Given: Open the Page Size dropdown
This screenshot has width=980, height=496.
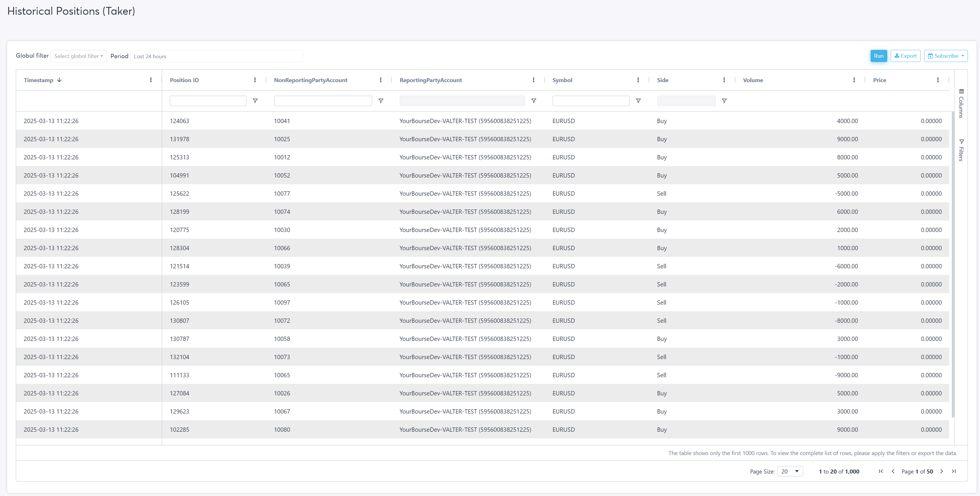Looking at the screenshot, I should pos(790,471).
